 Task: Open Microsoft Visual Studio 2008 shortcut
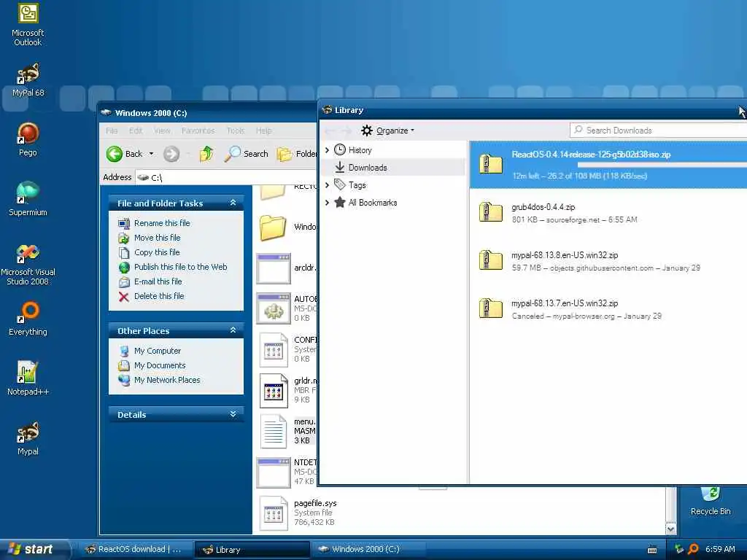28,264
